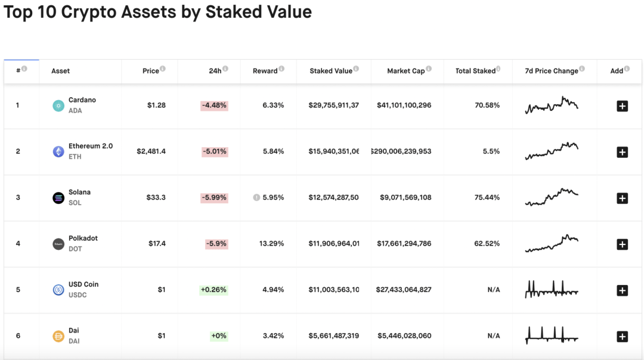The width and height of the screenshot is (644, 360).
Task: Click the Polkadot coin icon
Action: click(x=58, y=244)
